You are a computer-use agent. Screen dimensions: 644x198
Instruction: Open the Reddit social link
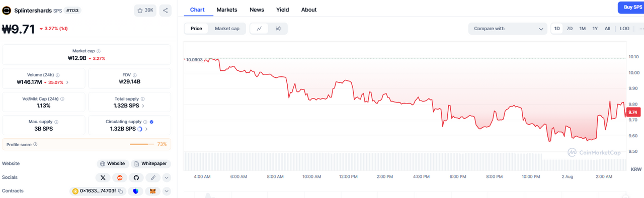119,177
